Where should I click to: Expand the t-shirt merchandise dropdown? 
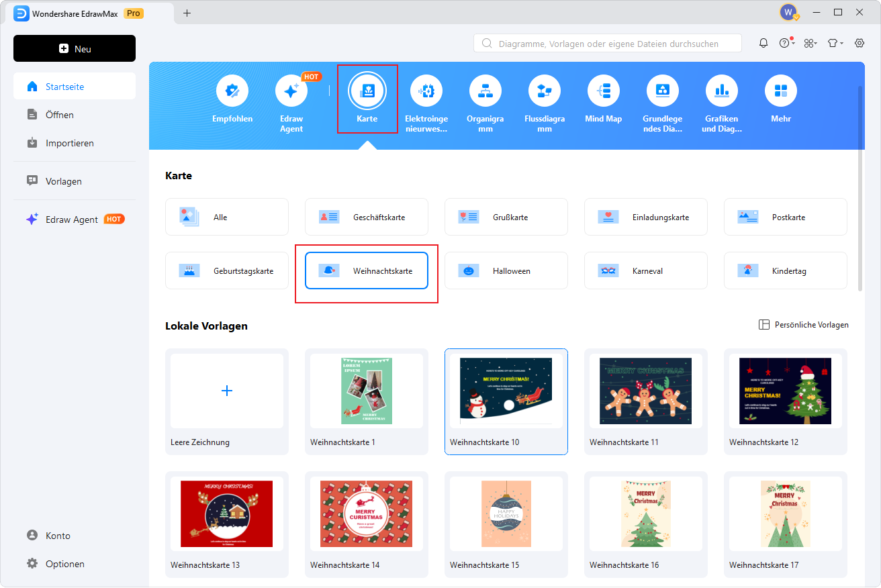coord(835,42)
